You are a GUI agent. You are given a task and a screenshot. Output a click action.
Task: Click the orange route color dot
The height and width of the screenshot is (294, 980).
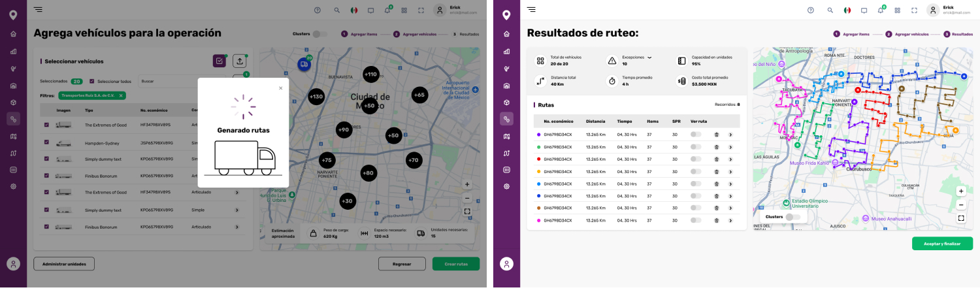pos(539,208)
